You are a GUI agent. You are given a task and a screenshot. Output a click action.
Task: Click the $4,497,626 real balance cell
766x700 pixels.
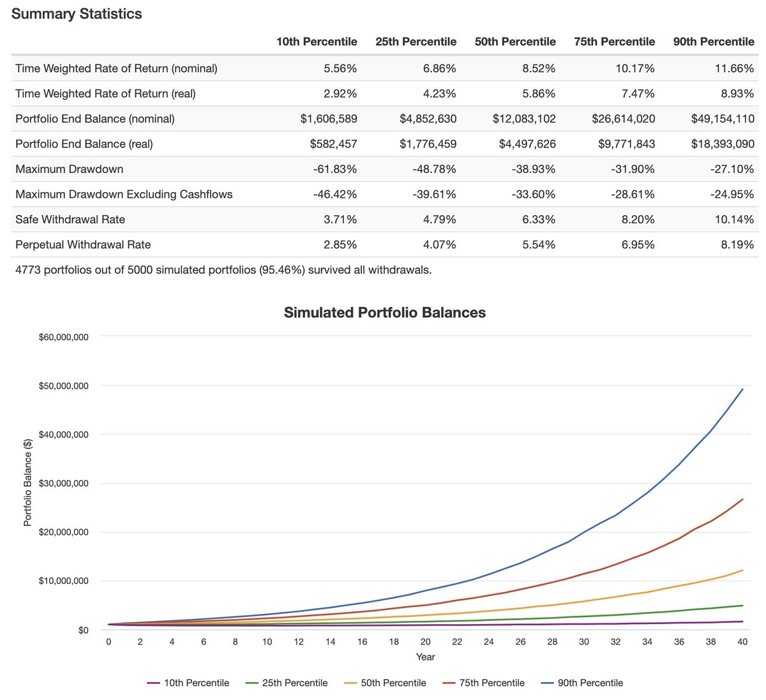pyautogui.click(x=527, y=144)
